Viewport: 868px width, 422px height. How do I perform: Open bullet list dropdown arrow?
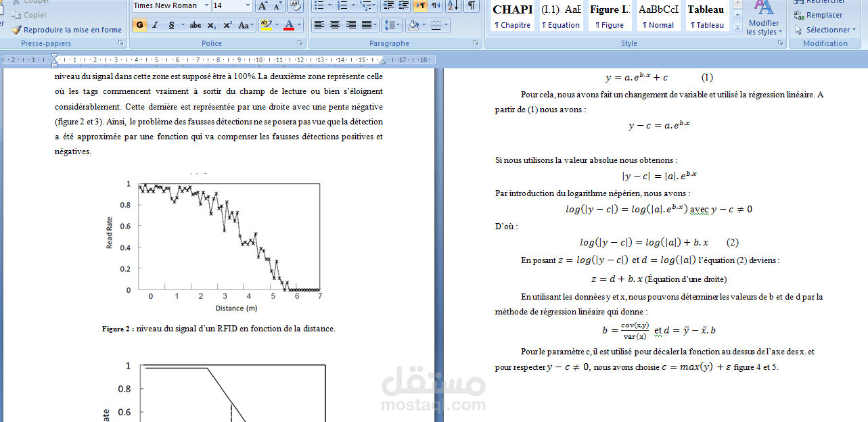pyautogui.click(x=329, y=5)
